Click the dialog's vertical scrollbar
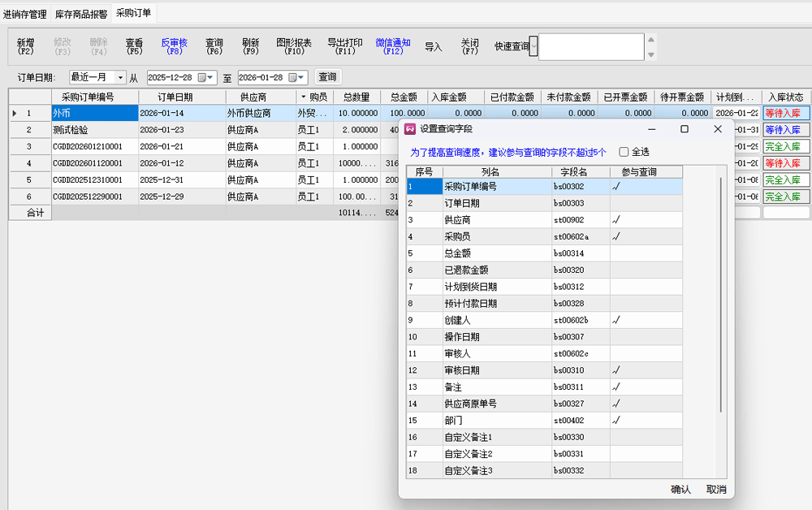 [720, 292]
